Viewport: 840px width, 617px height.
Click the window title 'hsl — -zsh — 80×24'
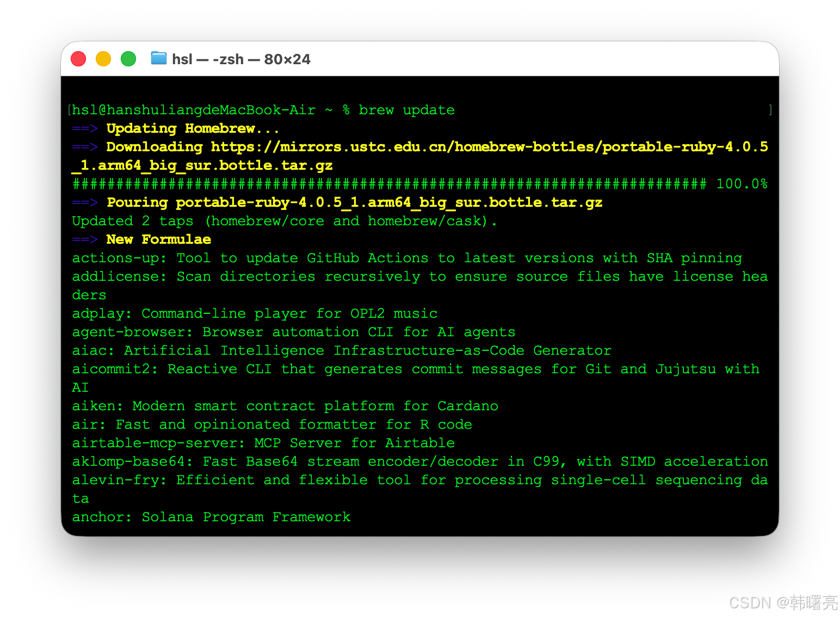[241, 59]
